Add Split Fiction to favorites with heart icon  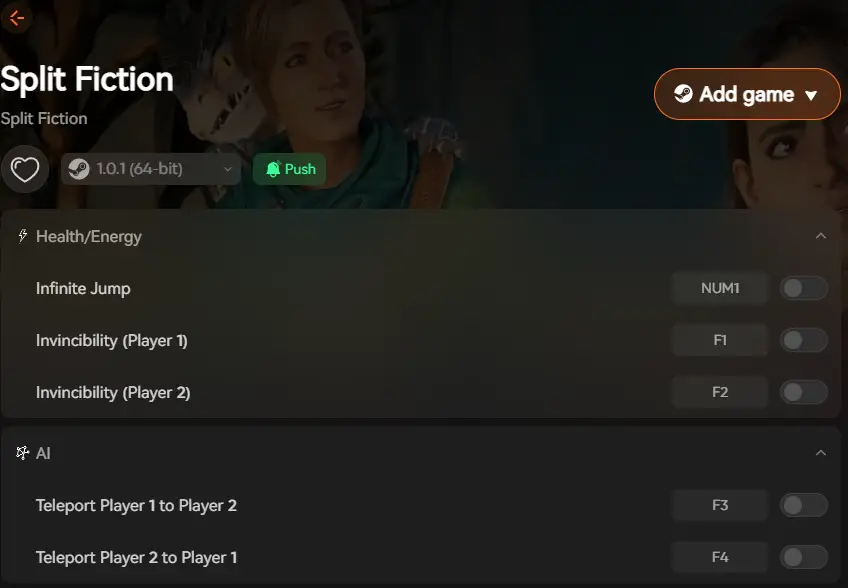coord(25,169)
